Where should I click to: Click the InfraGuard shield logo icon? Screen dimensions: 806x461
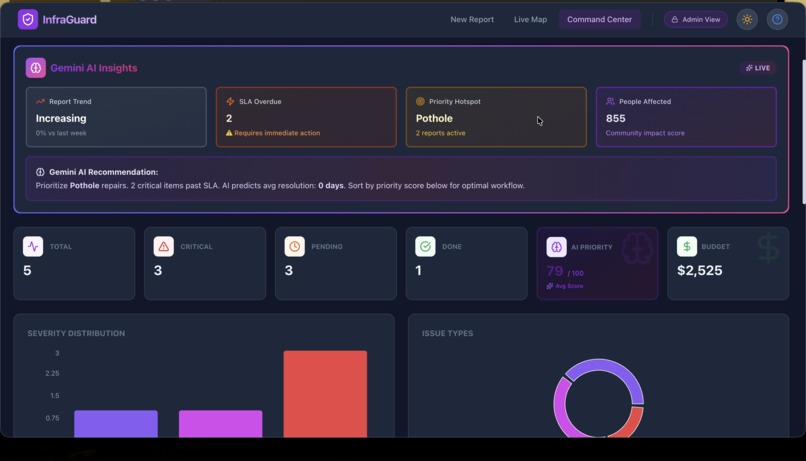coord(28,20)
